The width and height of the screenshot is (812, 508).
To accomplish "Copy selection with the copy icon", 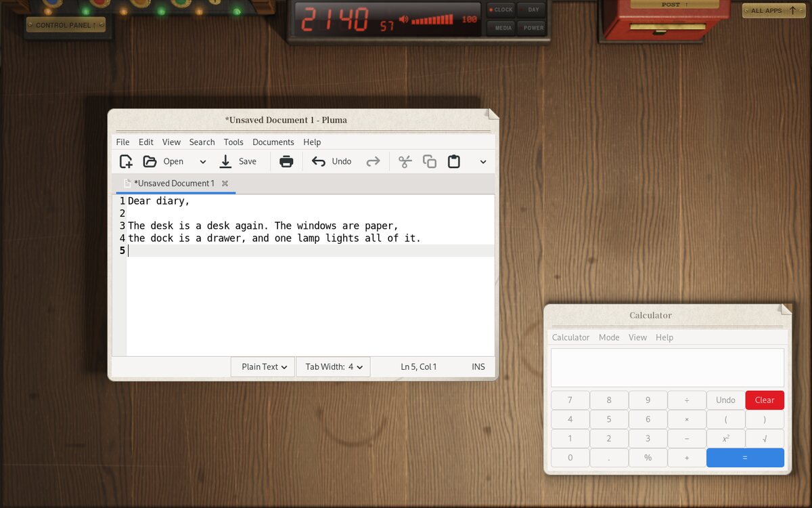I will [x=430, y=161].
